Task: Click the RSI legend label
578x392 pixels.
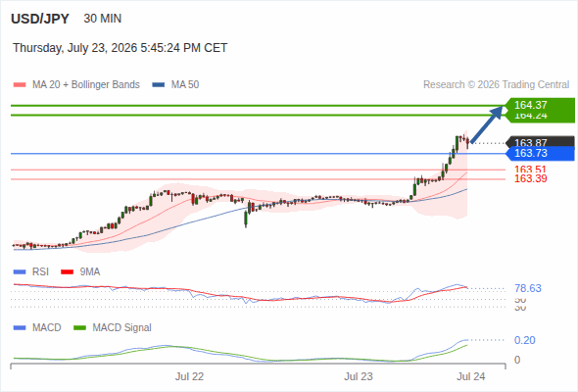Action: point(40,271)
